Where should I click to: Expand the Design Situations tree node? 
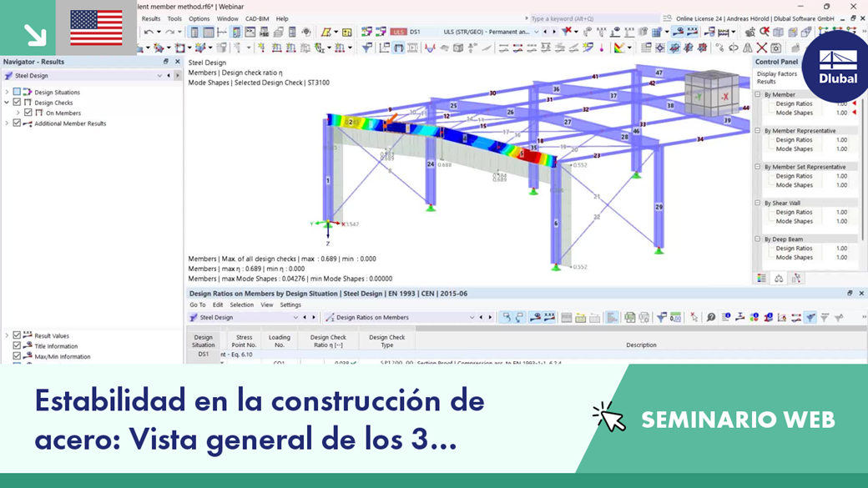(7, 92)
